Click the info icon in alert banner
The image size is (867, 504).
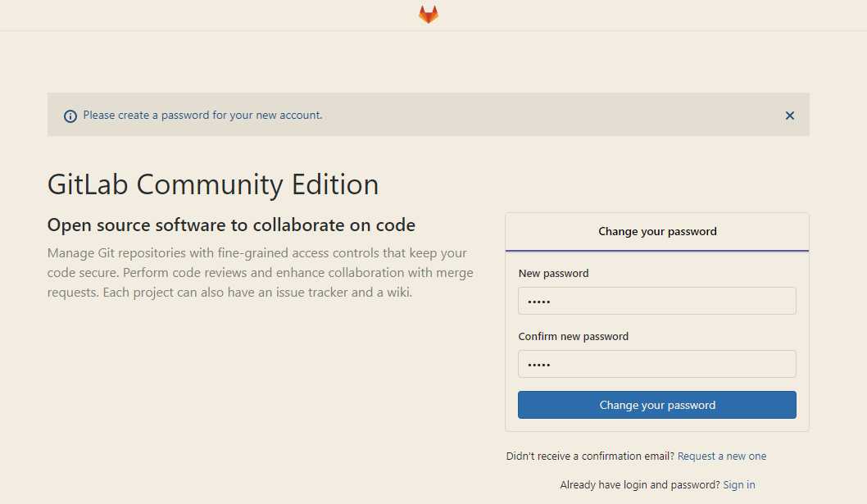click(x=70, y=116)
